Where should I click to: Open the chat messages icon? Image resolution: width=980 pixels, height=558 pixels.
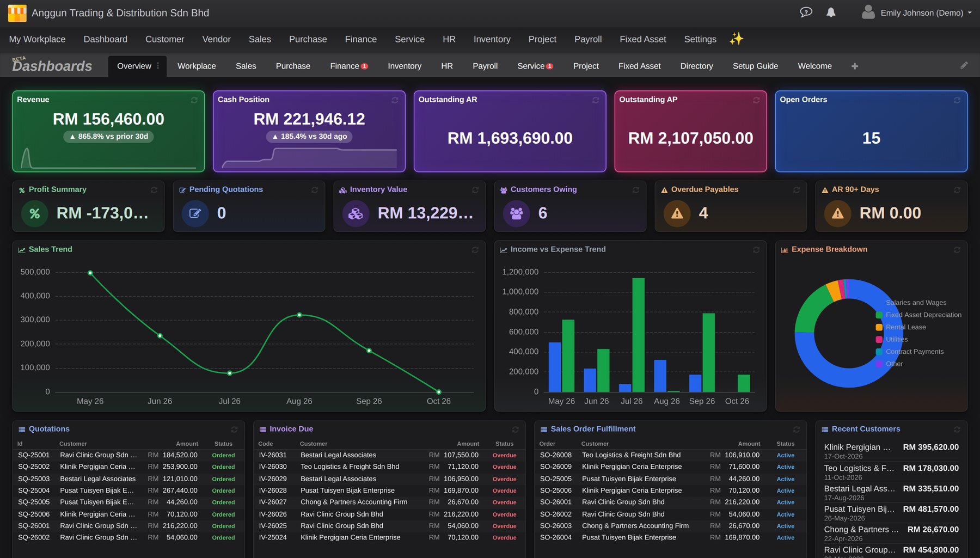pos(806,12)
